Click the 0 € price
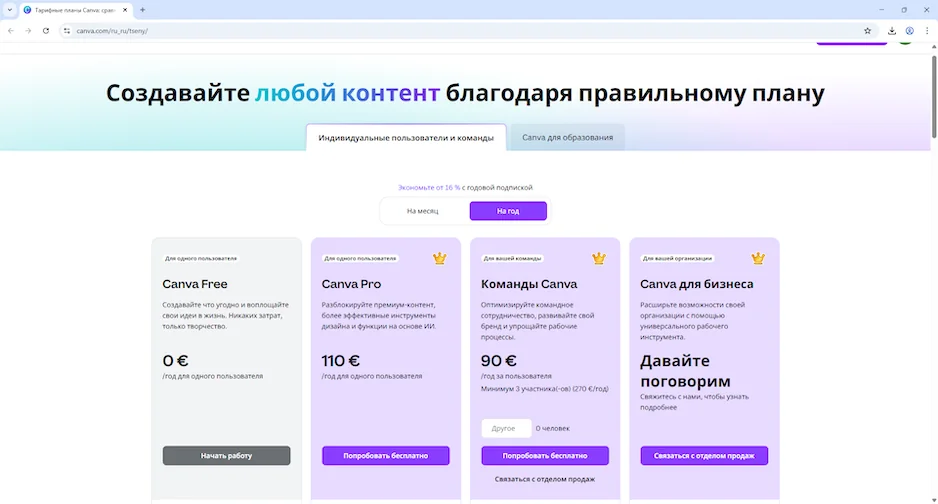Screen dimensions: 938x504 pyautogui.click(x=175, y=361)
